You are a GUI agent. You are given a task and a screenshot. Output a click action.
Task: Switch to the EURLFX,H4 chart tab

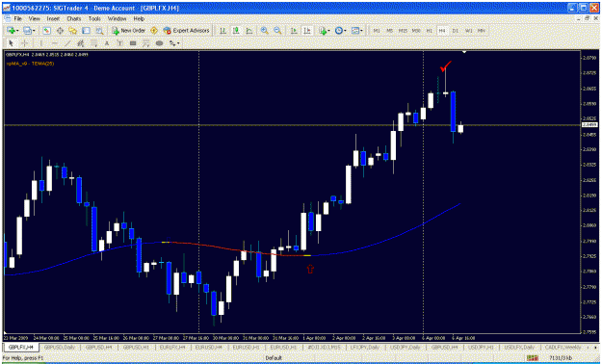pos(172,347)
